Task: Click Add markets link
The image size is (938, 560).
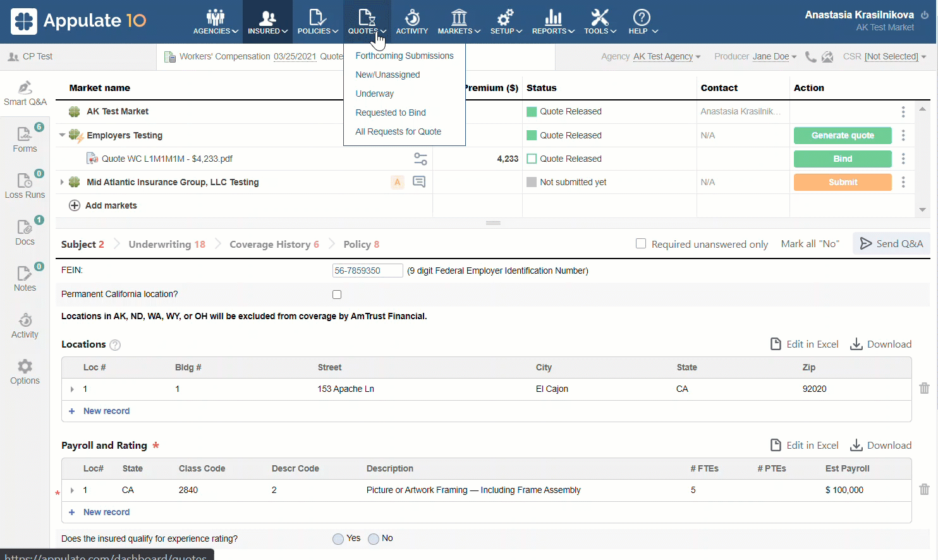Action: point(103,205)
